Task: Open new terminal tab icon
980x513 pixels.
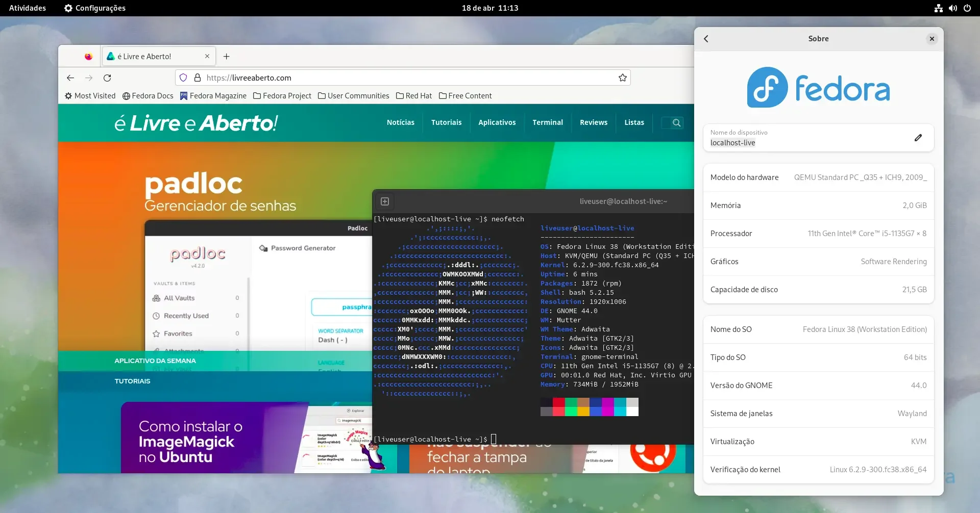Action: 385,201
